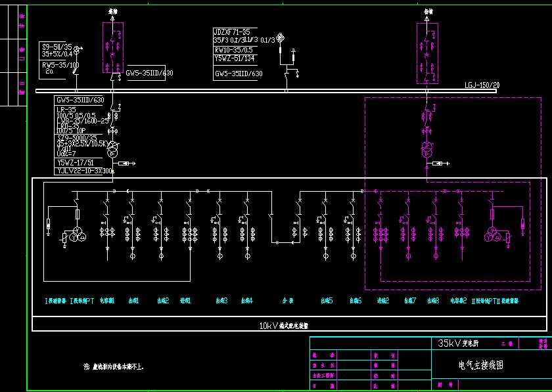Viewport: 552px width, 392px height.
Task: Select the voltage transformer symbol near JDZXF71-35 label
Action: coord(281,36)
